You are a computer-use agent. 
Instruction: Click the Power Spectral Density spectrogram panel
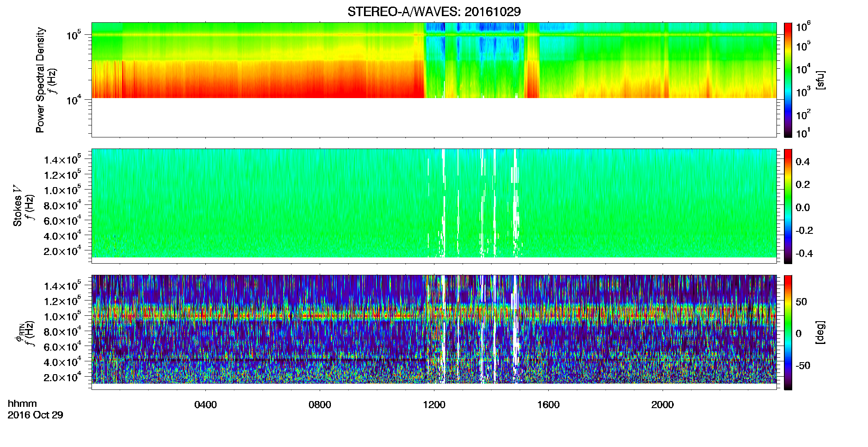click(x=434, y=79)
